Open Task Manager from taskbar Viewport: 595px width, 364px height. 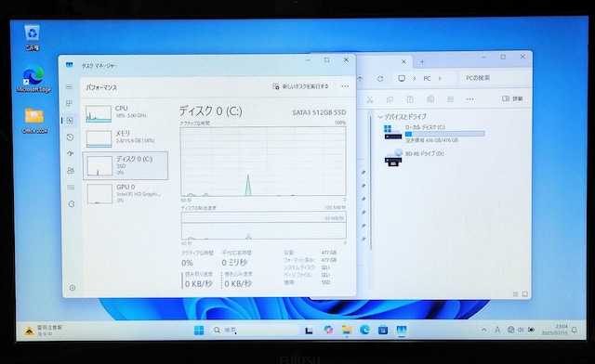pyautogui.click(x=402, y=330)
